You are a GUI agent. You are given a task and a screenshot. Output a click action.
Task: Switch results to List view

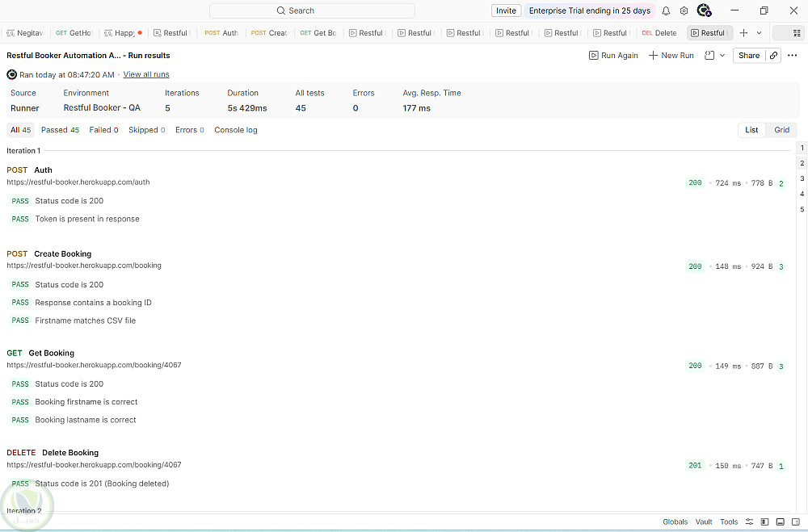pos(751,130)
